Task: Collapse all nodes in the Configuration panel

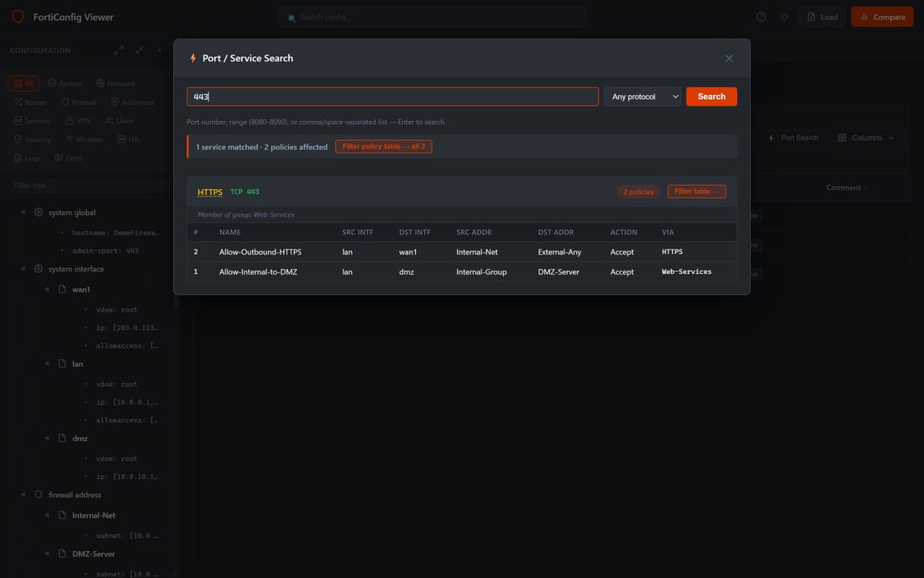Action: click(x=139, y=50)
